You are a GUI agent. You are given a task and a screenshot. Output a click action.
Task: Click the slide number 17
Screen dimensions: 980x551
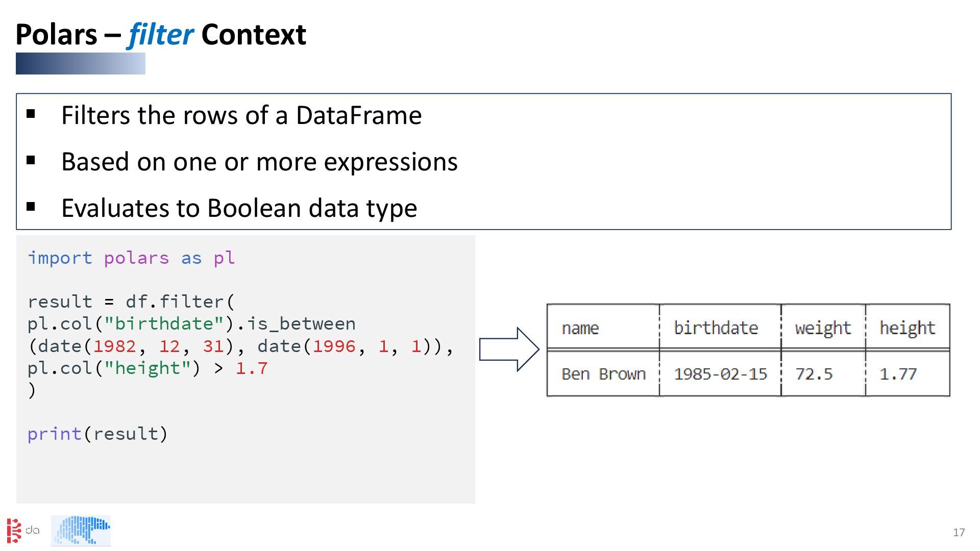(x=959, y=533)
